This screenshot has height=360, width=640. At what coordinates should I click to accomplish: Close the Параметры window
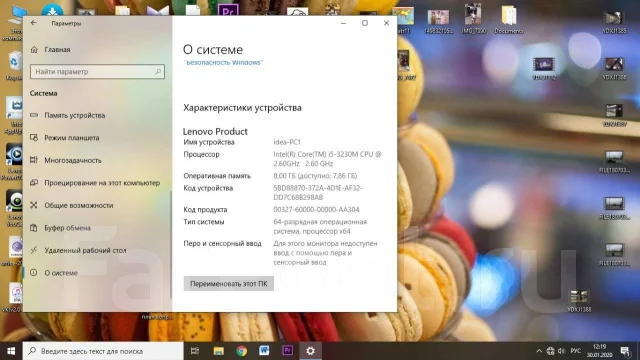(386, 23)
